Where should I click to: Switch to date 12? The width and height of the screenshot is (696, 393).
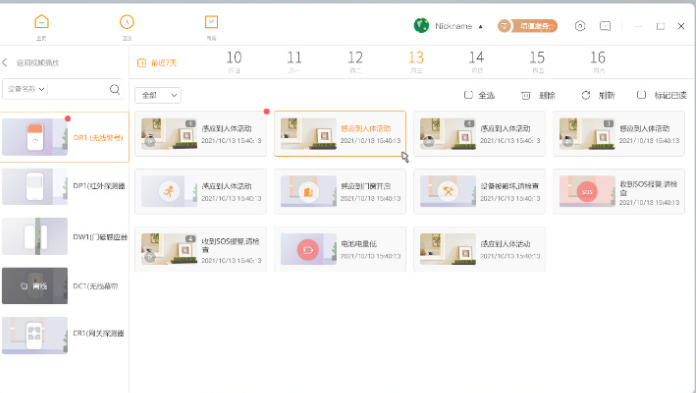tap(355, 61)
